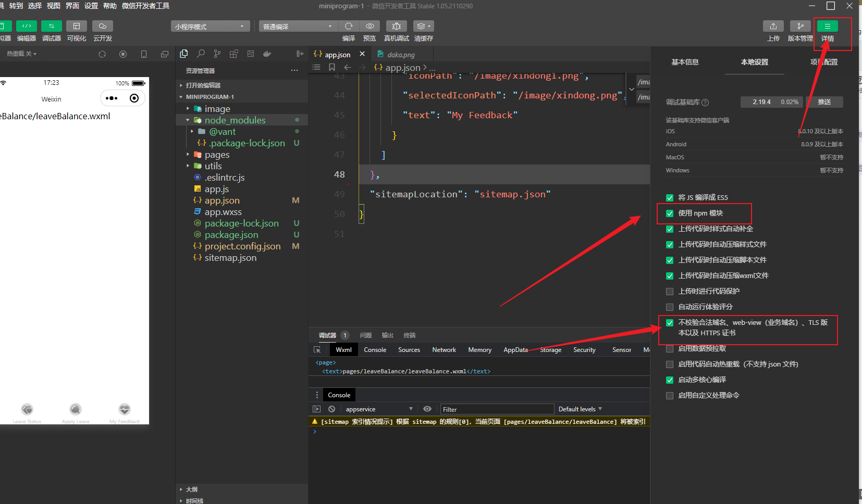
Task: Navigate back with the editor left arrow
Action: point(348,67)
